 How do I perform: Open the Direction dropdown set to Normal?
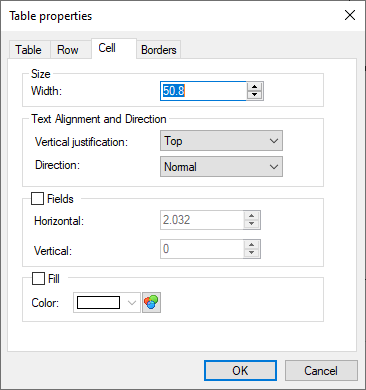coord(221,166)
